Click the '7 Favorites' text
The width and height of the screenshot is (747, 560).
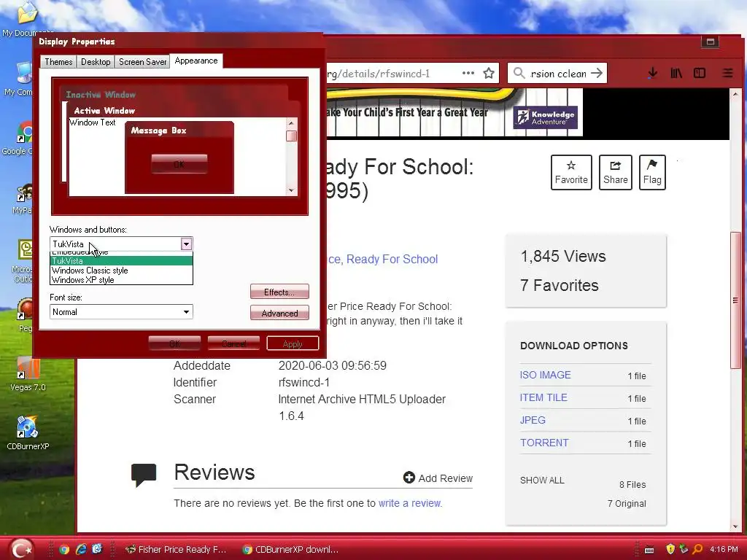tap(560, 285)
